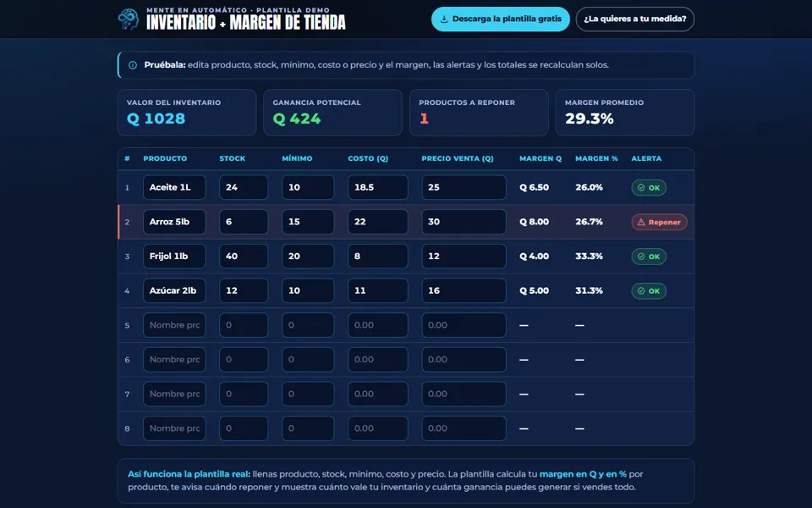The height and width of the screenshot is (508, 812).
Task: Download the free template with Descarga la plantilla gratis
Action: pyautogui.click(x=500, y=19)
